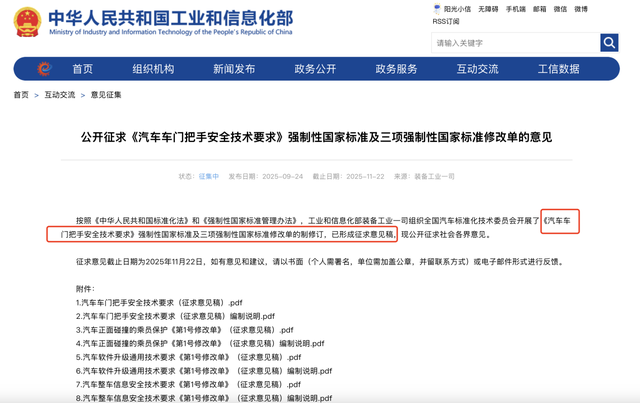Open attachment 7 整车信息安全技术要求 pdf

tap(189, 385)
